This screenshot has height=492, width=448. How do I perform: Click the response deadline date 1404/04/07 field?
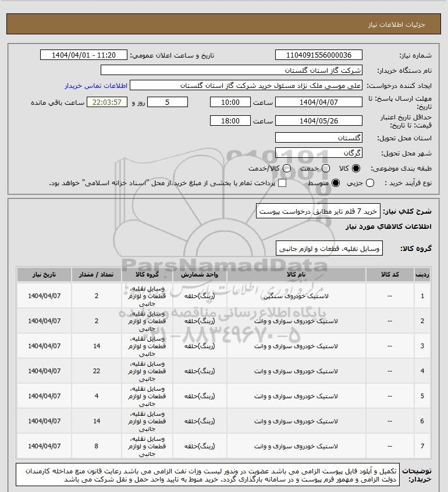[x=318, y=102]
